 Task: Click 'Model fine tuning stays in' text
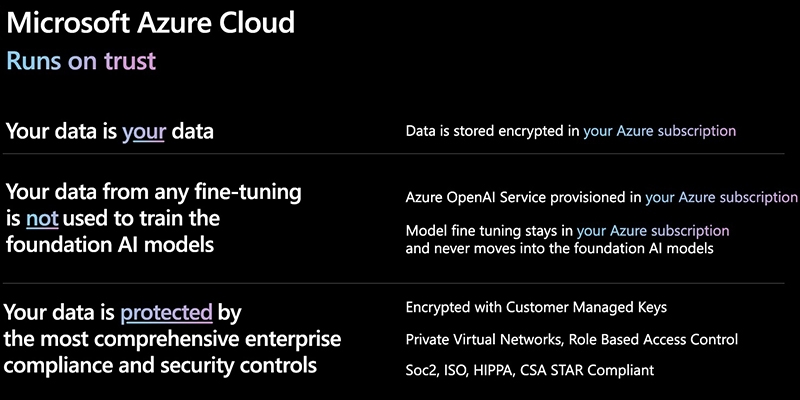[x=490, y=231]
